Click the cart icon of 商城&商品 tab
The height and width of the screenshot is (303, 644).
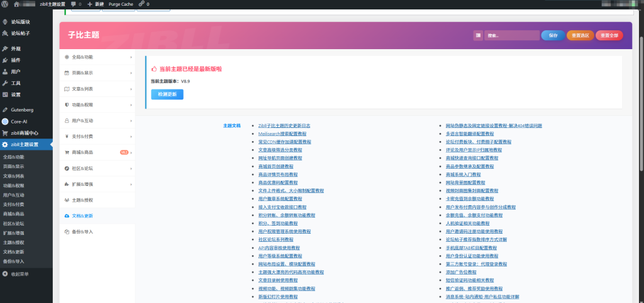[67, 152]
